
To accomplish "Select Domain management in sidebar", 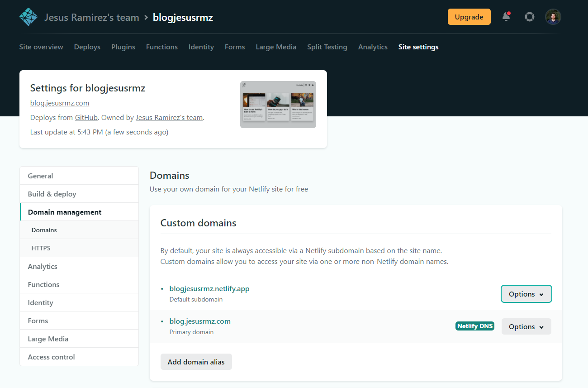I will 79,212.
